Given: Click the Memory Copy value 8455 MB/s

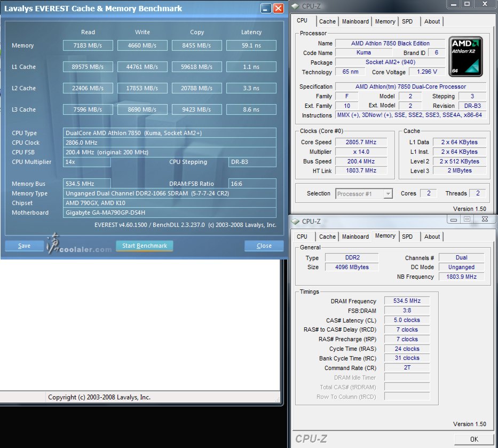Looking at the screenshot, I should [197, 45].
